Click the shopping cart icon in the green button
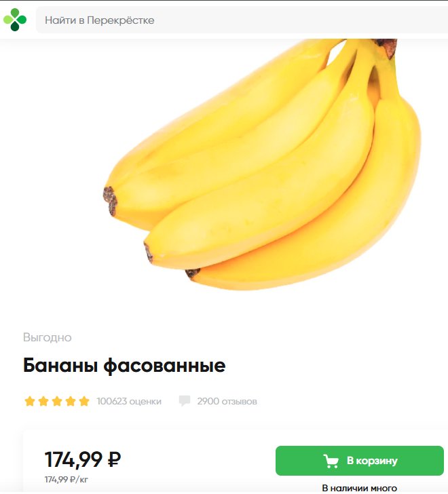Viewport: 448px width, 494px height. (x=331, y=461)
